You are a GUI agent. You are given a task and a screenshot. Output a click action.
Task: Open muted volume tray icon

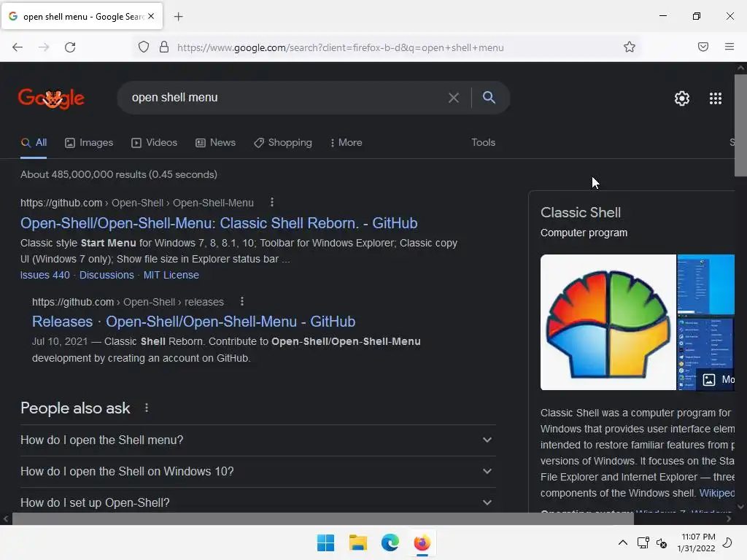(662, 542)
